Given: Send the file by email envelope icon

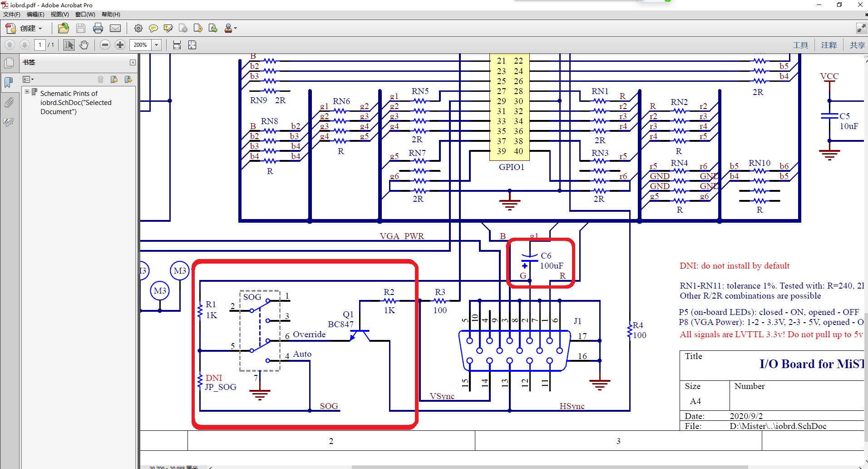Looking at the screenshot, I should tap(115, 28).
